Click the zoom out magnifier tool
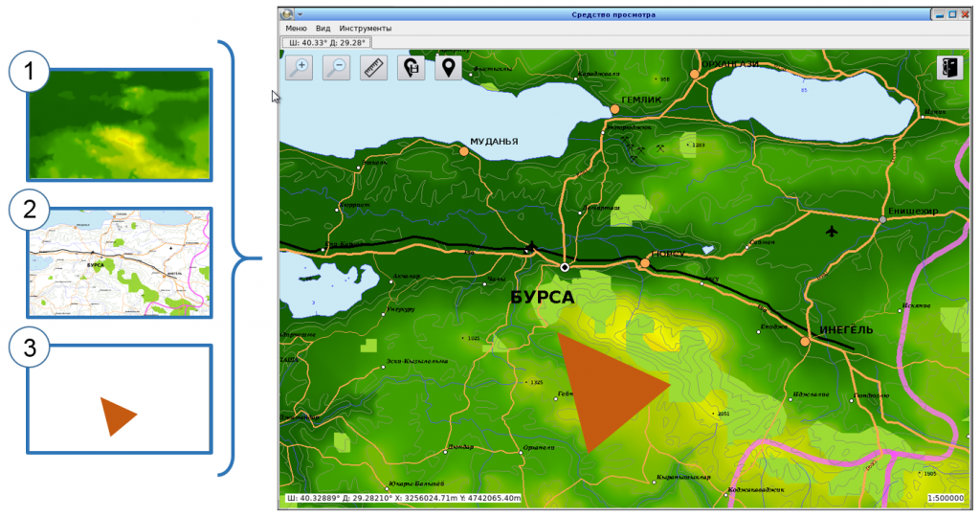This screenshot has height=516, width=980. click(337, 67)
